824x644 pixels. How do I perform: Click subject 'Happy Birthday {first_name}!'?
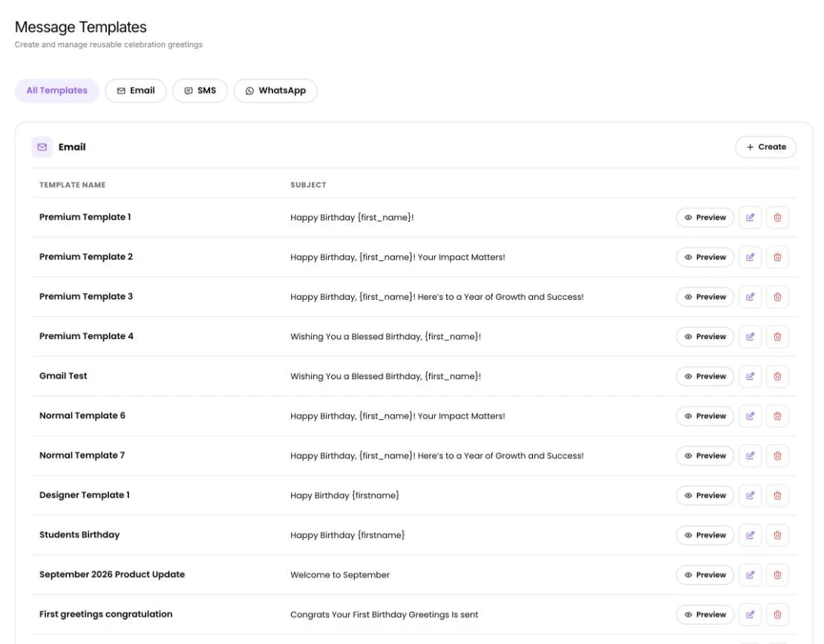352,217
